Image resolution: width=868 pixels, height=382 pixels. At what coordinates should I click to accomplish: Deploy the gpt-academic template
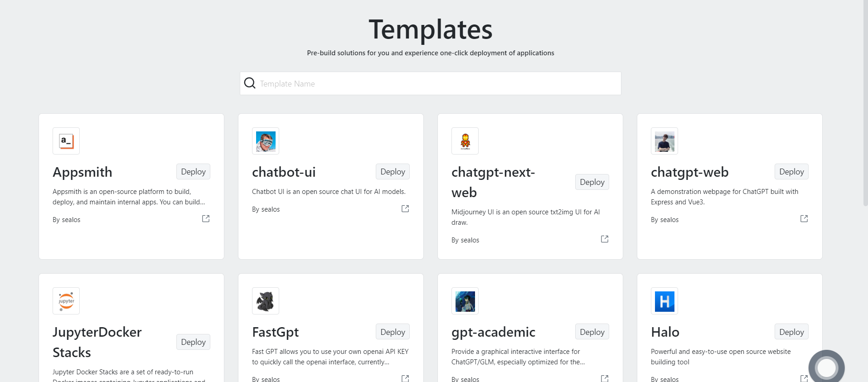[x=592, y=332]
